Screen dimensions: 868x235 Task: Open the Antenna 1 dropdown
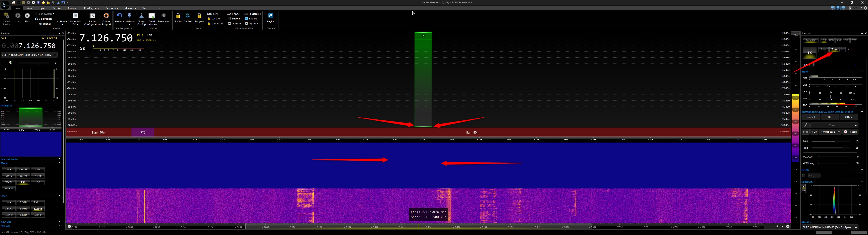(62, 23)
